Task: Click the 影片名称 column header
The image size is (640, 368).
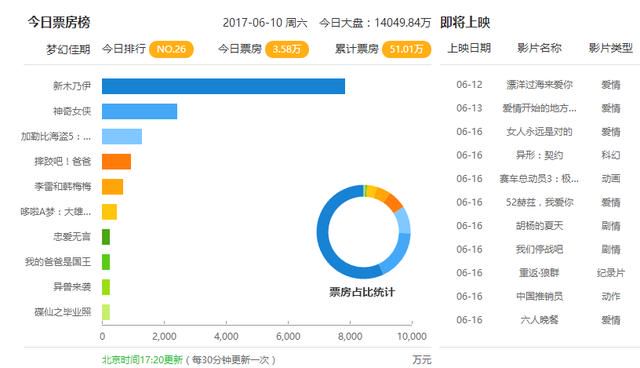Action: (x=539, y=48)
